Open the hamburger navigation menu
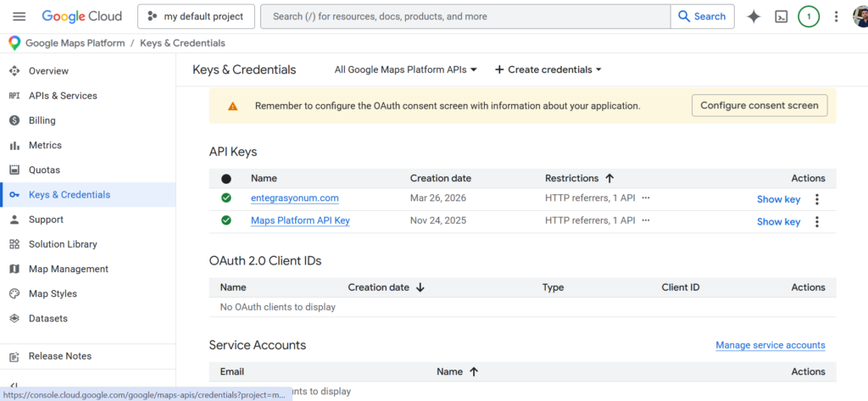Screen dimensions: 868x401 pyautogui.click(x=19, y=16)
